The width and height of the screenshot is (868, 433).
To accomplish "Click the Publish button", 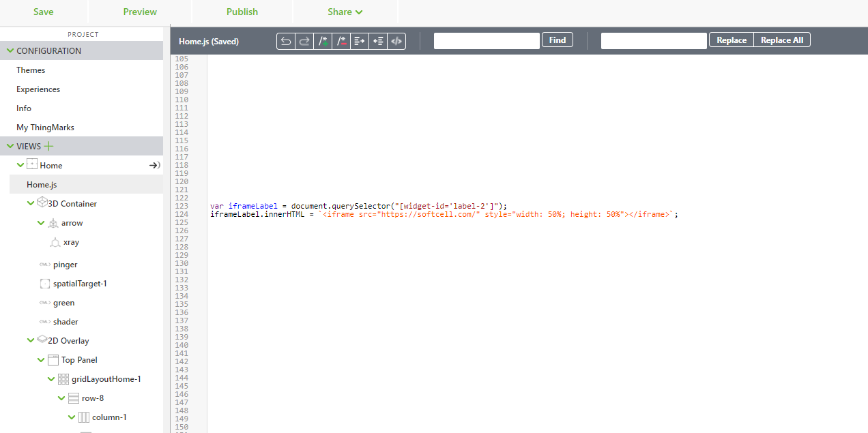I will [x=242, y=12].
